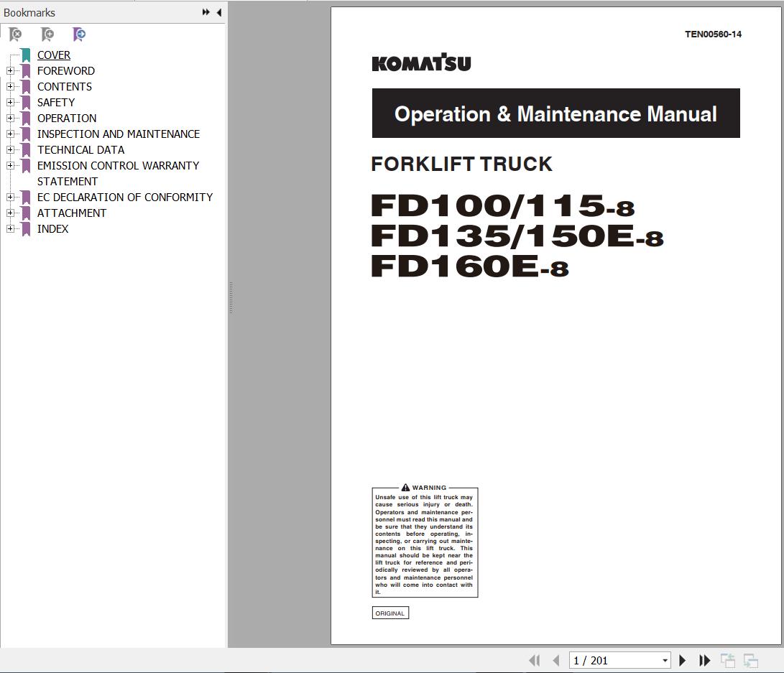
Task: Open the FOREWORD bookmark
Action: click(66, 71)
